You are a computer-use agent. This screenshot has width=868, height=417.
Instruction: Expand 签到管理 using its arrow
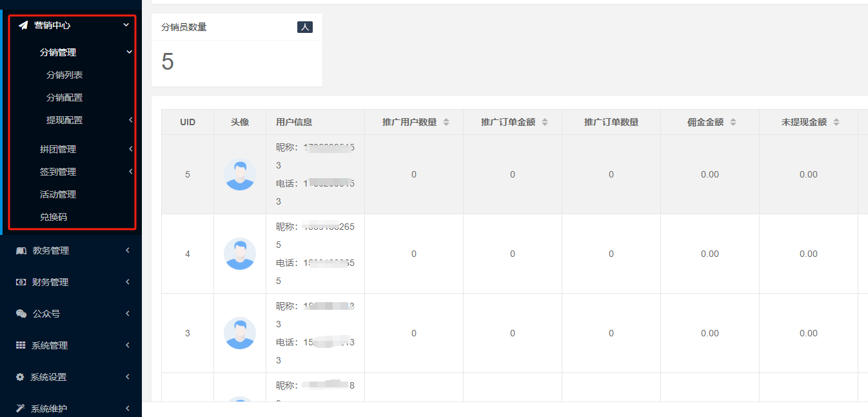[130, 172]
